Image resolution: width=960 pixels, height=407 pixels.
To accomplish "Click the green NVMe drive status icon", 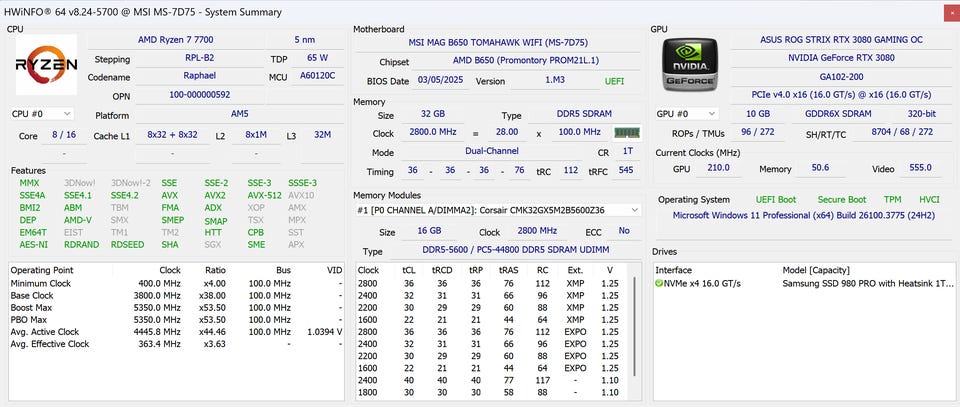I will click(x=660, y=284).
